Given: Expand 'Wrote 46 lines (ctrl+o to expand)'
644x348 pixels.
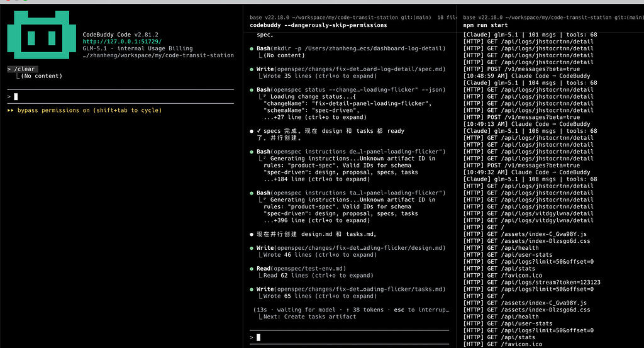Looking at the screenshot, I should [x=319, y=255].
